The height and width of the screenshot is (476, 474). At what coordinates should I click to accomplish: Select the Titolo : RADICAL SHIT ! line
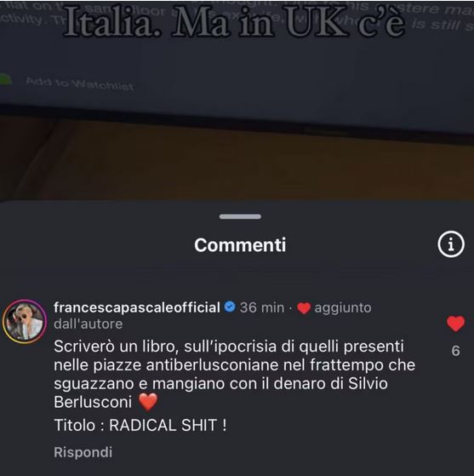tap(140, 425)
